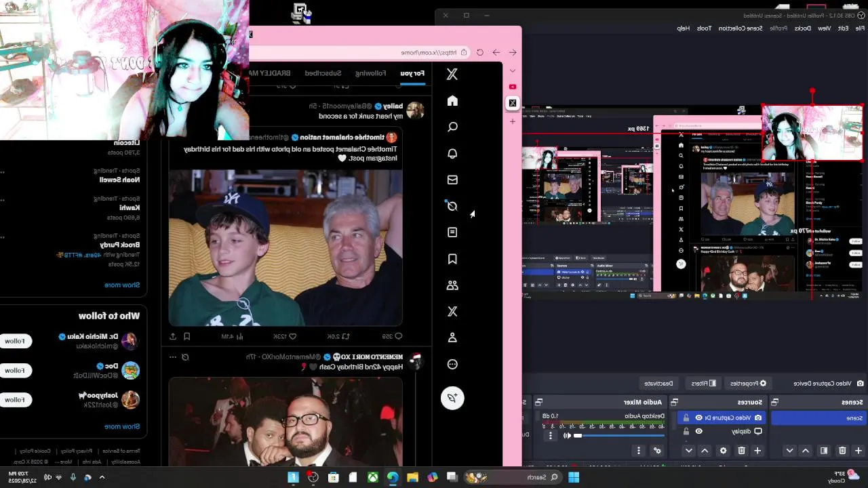This screenshot has width=868, height=488.
Task: Lock the display source
Action: 686,431
